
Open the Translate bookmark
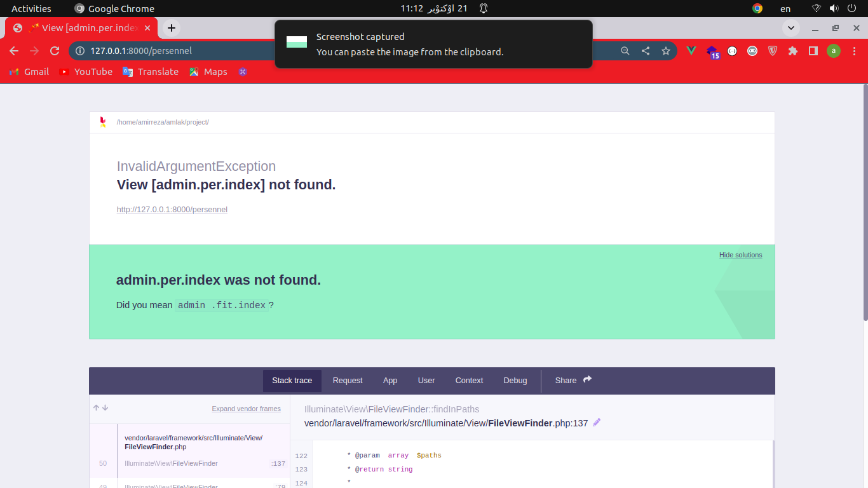click(151, 72)
